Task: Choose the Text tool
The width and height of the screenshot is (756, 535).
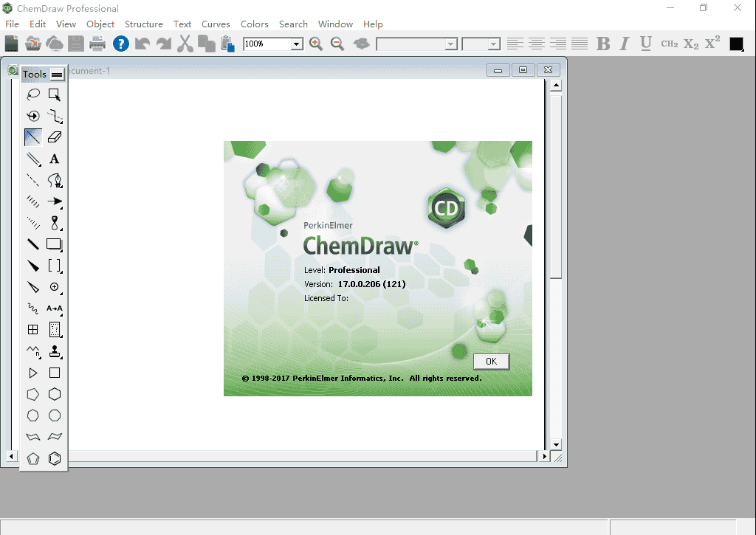Action: pos(55,159)
